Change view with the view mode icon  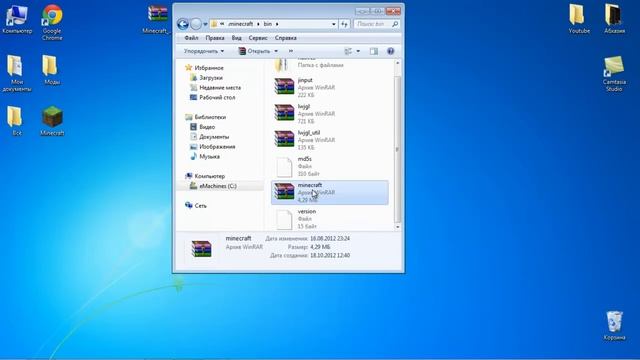point(348,51)
